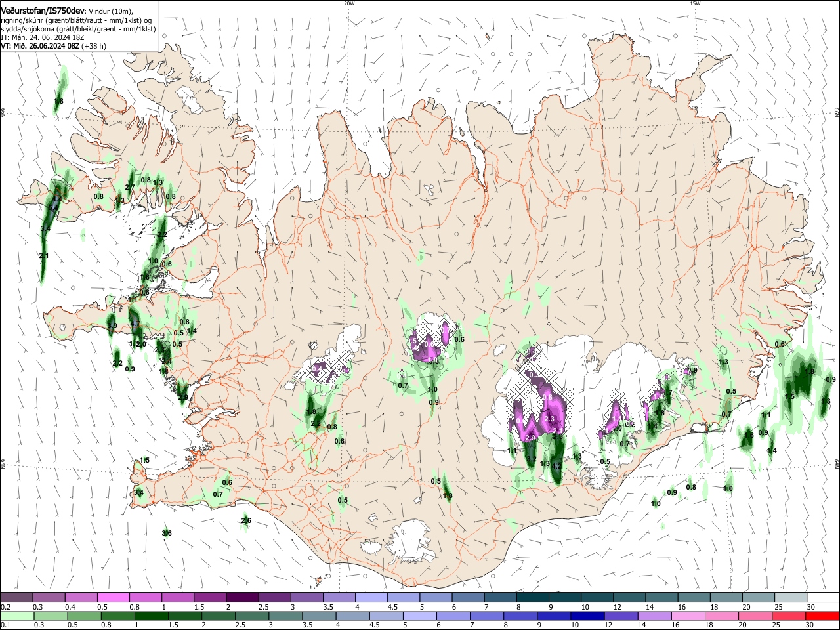Click the white 30 swatch in the upper legend row

(x=824, y=597)
